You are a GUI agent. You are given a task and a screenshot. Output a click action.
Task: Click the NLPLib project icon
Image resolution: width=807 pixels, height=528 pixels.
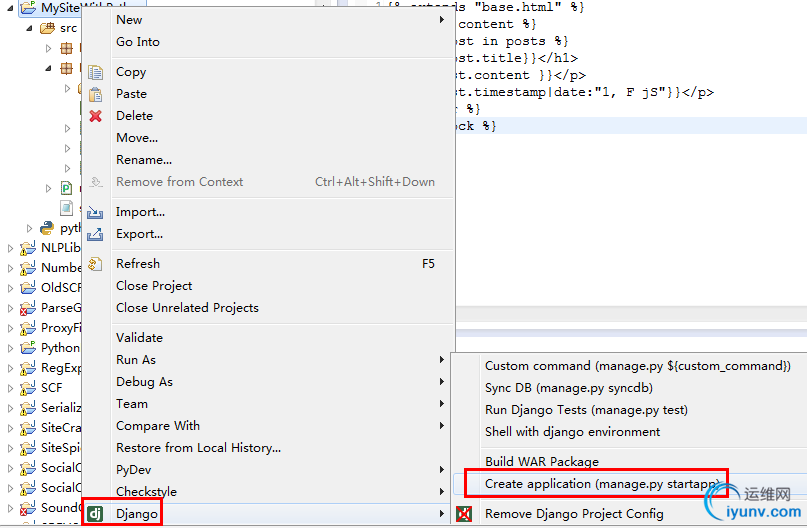(28, 248)
